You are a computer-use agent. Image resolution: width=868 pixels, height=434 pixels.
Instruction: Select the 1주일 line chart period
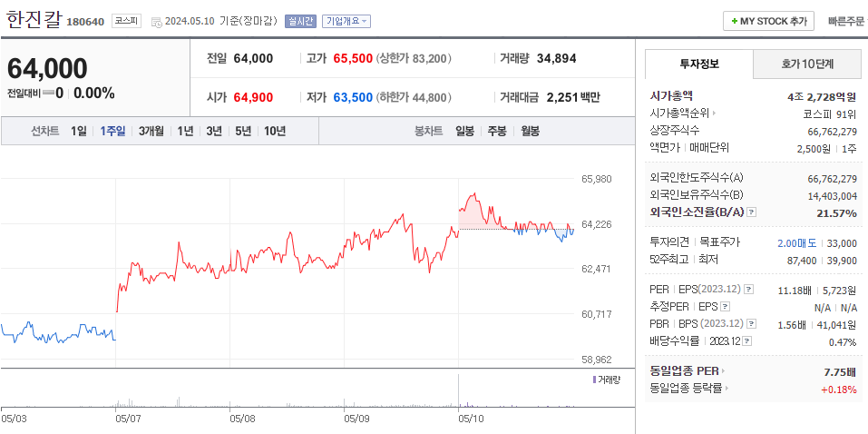[x=113, y=132]
